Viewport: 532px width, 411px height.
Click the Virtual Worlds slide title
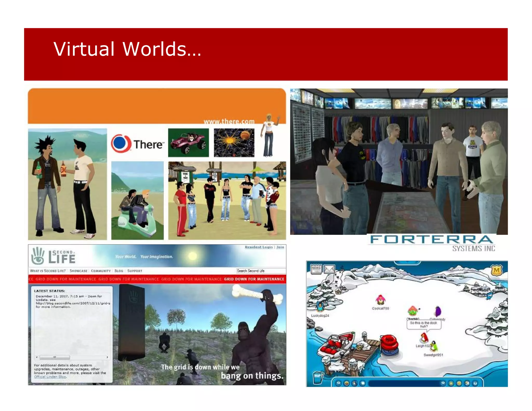point(127,49)
